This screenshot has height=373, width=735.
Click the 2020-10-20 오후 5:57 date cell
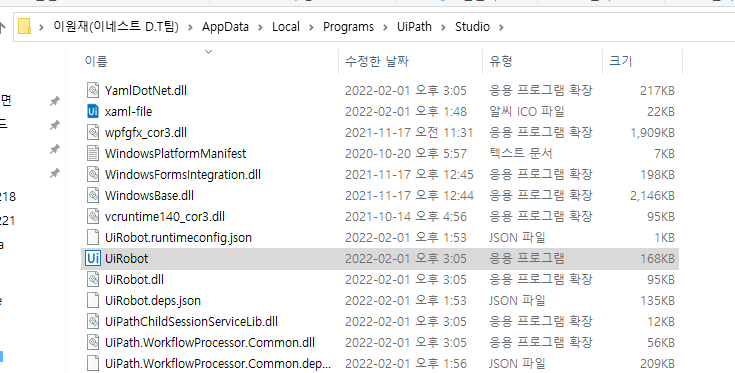pos(406,154)
